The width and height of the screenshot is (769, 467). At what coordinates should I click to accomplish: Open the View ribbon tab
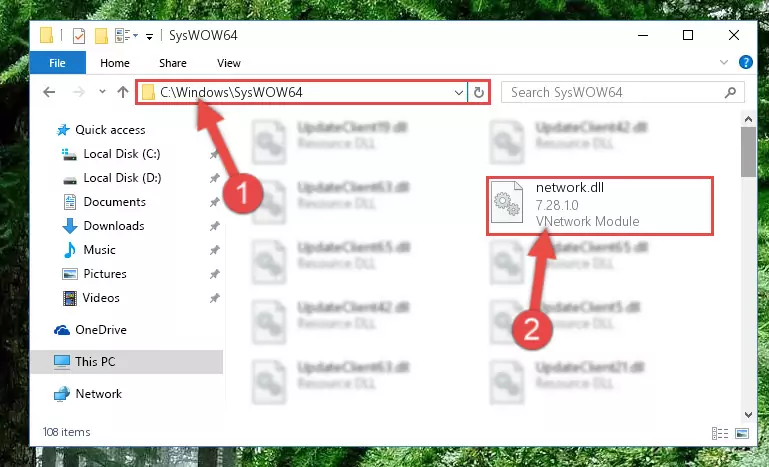229,63
